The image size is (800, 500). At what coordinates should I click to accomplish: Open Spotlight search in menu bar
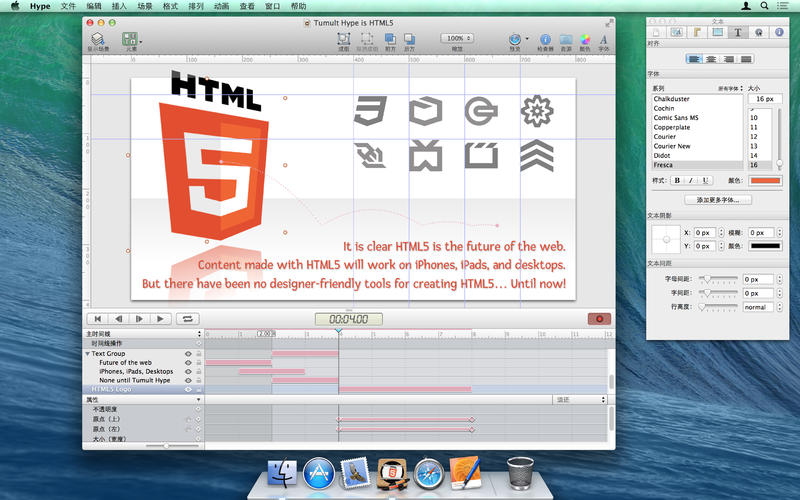click(764, 6)
